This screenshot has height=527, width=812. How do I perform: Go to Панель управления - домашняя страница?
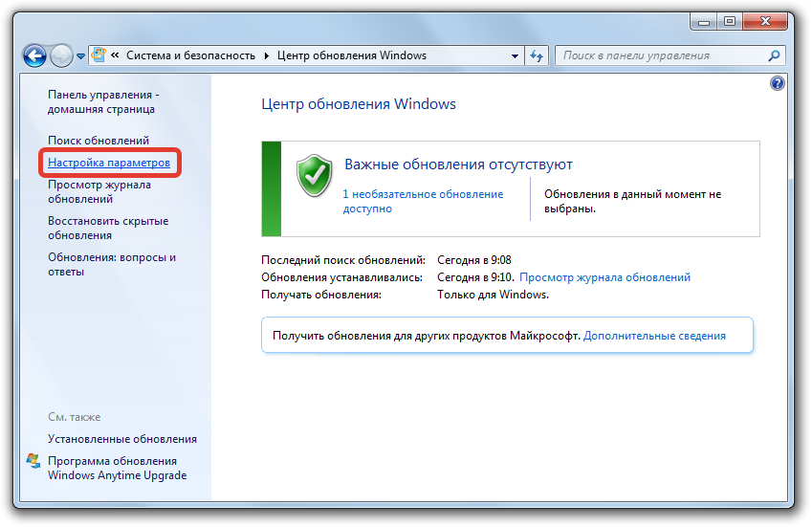103,102
